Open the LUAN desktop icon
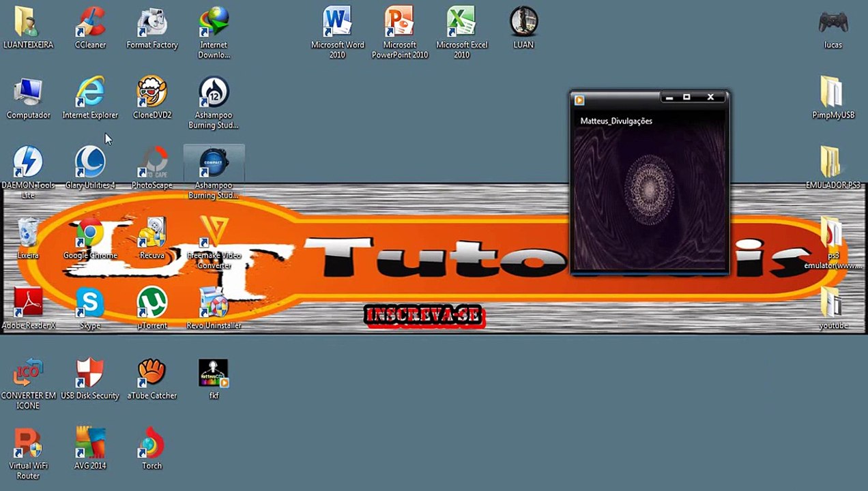Viewport: 868px width, 491px height. coord(523,27)
